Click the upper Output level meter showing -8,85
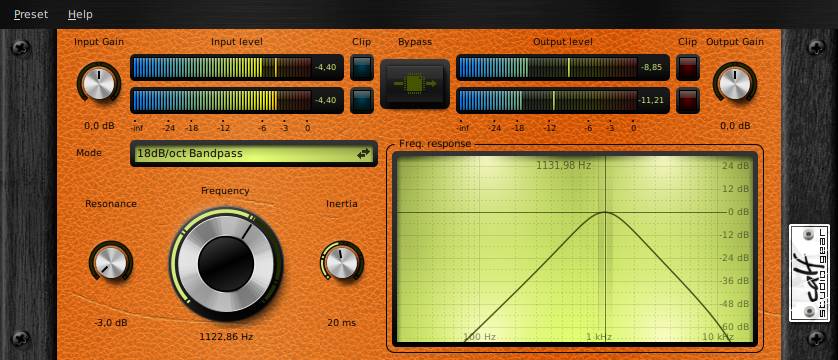The image size is (838, 360). tap(562, 68)
